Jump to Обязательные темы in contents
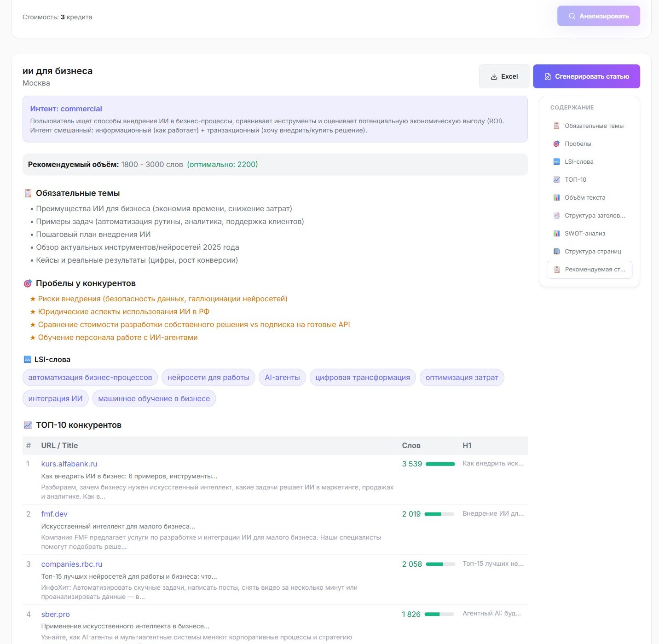 pos(589,126)
